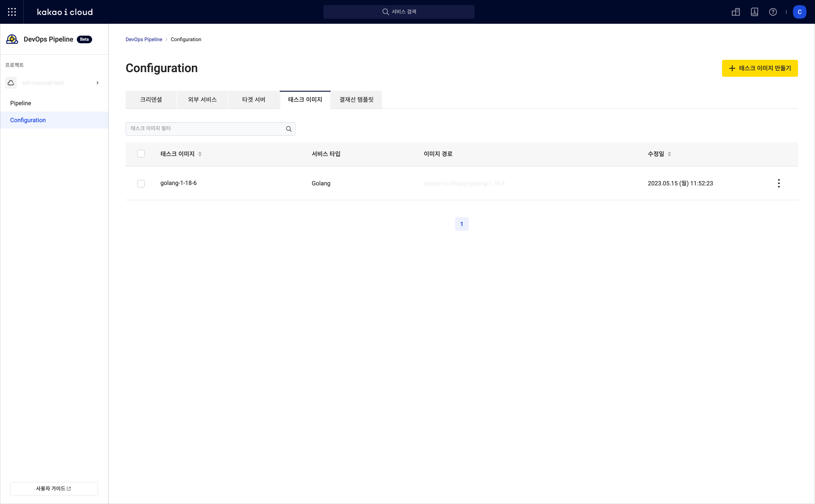The width and height of the screenshot is (815, 504).
Task: Select the 태스크 이미지 tab
Action: coord(305,100)
